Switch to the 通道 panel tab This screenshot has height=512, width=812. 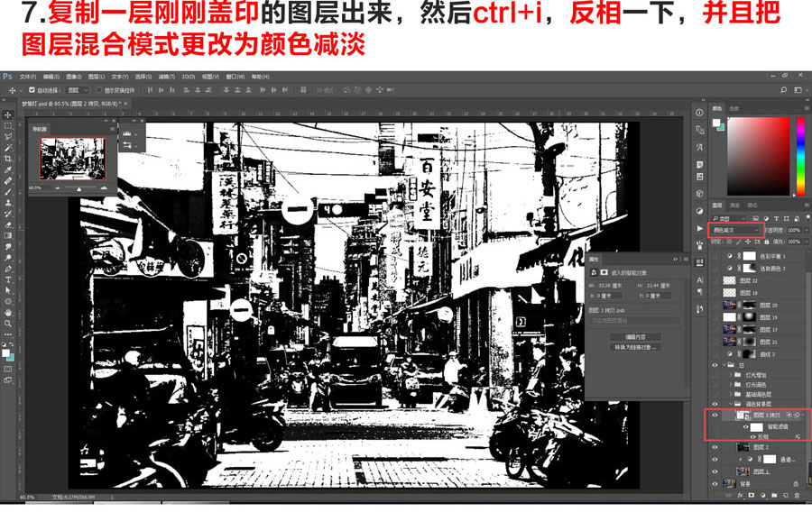734,206
